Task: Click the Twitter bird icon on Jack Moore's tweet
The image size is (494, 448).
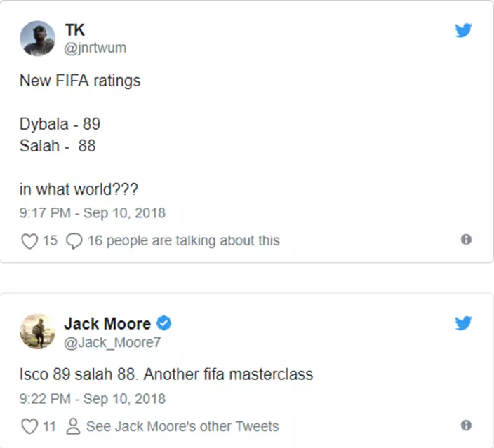Action: coord(463,323)
